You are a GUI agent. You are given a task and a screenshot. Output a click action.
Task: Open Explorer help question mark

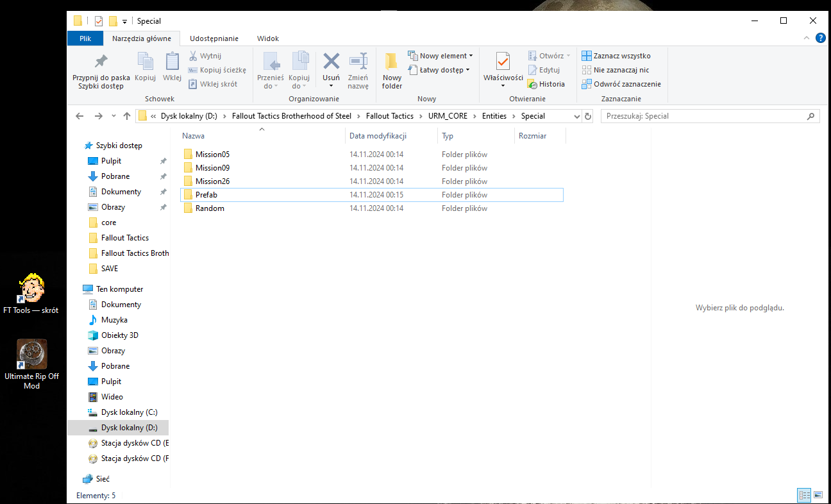point(820,38)
